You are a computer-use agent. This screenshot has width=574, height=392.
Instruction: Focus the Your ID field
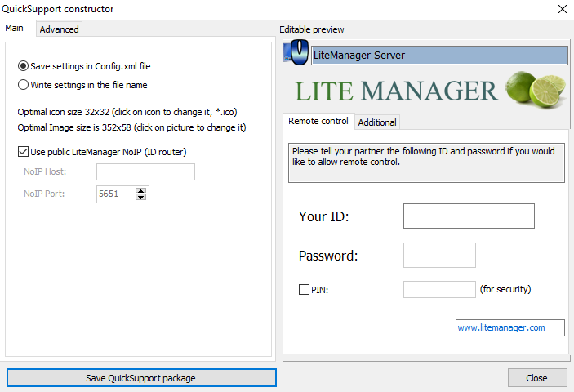[x=469, y=216]
